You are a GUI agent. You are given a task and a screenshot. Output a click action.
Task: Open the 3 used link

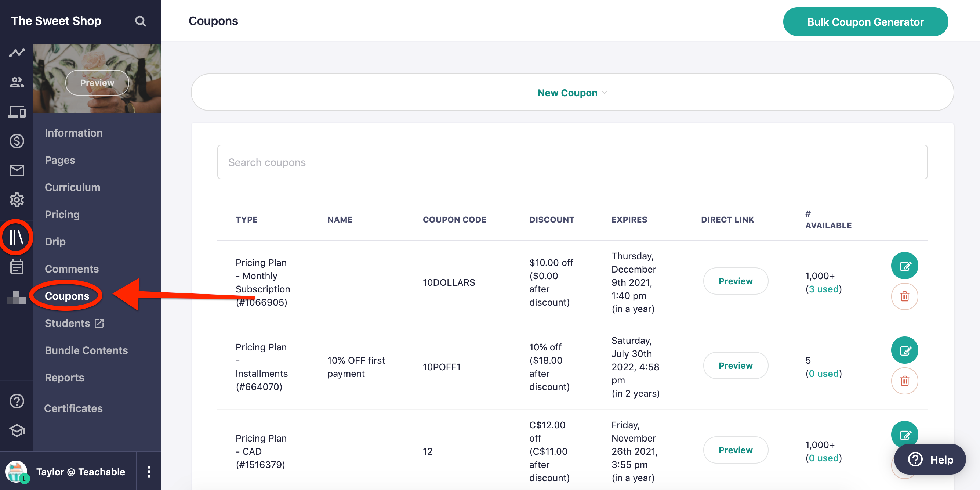tap(823, 289)
